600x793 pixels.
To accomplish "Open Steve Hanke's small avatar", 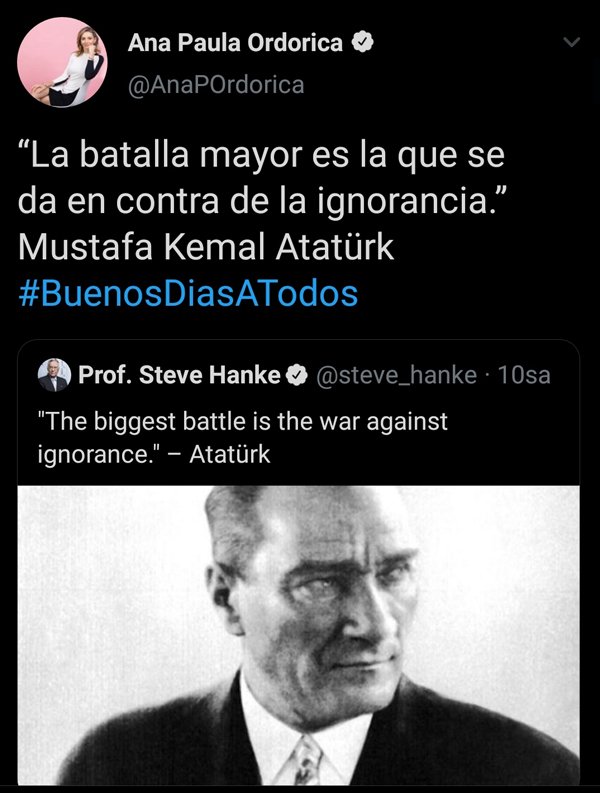I will click(x=54, y=375).
